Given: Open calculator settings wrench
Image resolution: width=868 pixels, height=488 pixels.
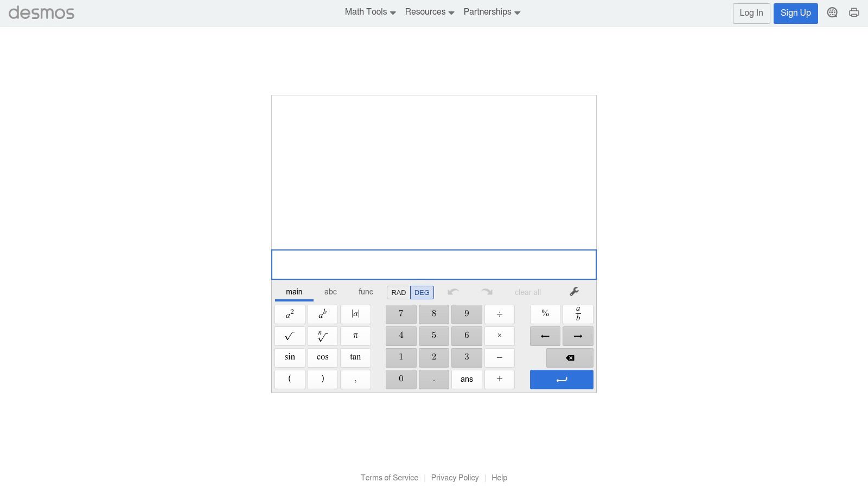Looking at the screenshot, I should point(574,292).
